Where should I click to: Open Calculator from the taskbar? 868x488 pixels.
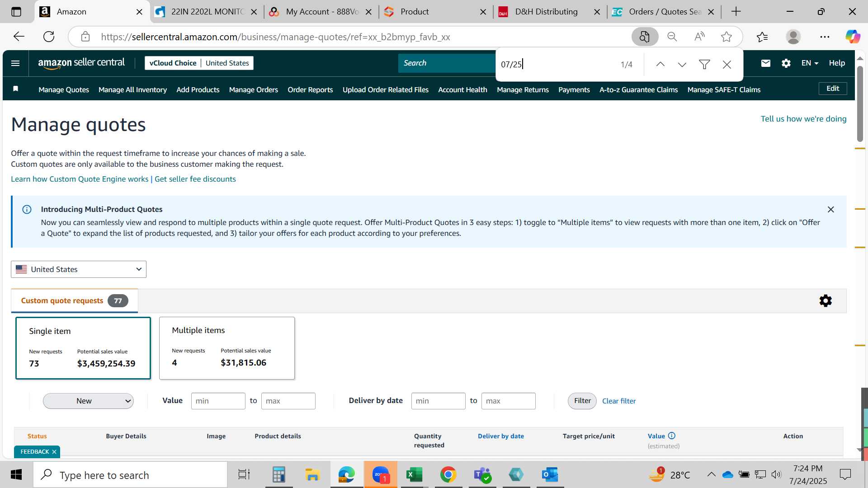278,475
